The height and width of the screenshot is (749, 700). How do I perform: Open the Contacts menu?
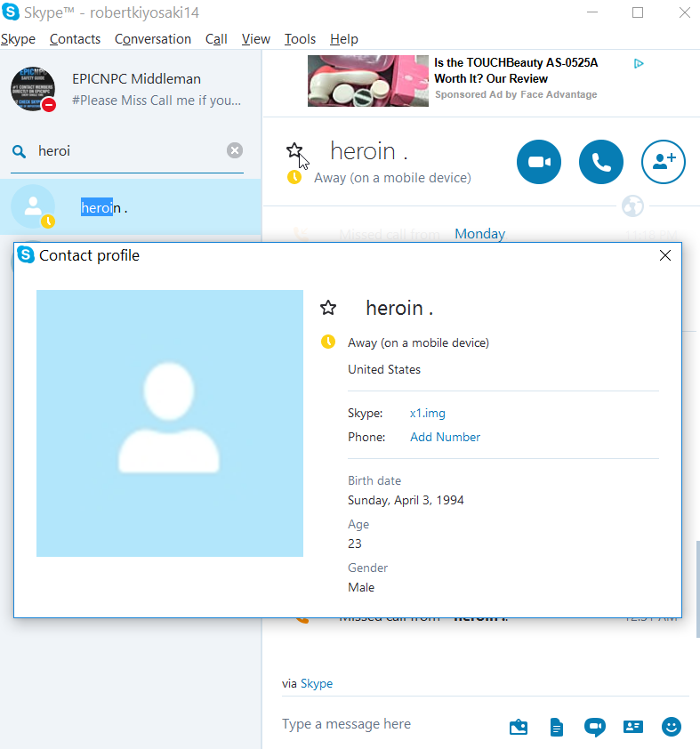75,38
